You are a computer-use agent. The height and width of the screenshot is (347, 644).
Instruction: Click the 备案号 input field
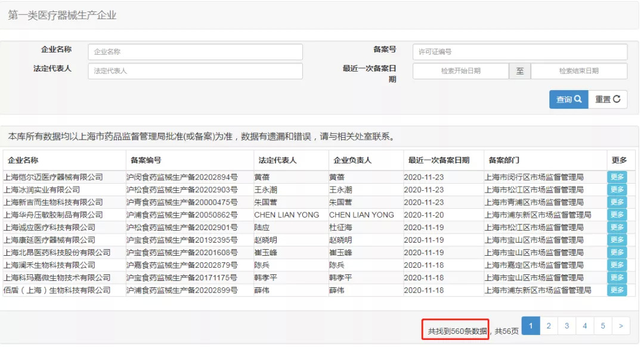(519, 52)
